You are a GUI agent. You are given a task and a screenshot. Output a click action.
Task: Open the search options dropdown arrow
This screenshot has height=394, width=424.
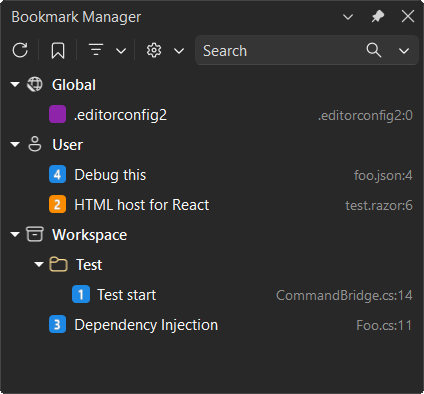(x=404, y=51)
